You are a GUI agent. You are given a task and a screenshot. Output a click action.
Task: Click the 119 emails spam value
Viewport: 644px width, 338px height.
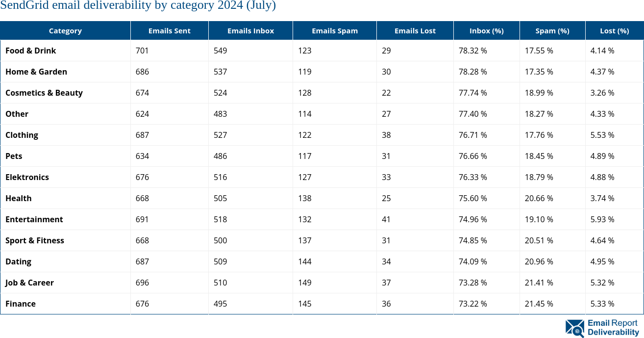[305, 72]
